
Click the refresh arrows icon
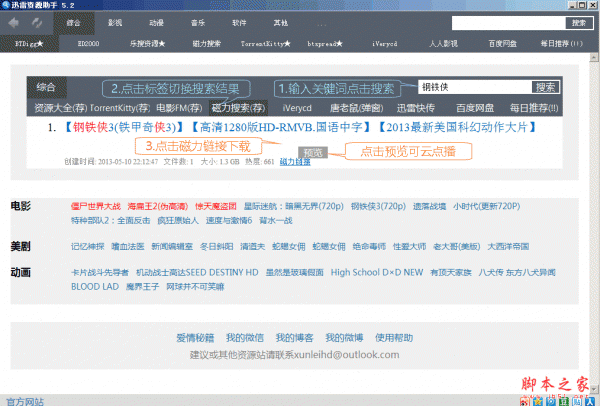[x=37, y=23]
